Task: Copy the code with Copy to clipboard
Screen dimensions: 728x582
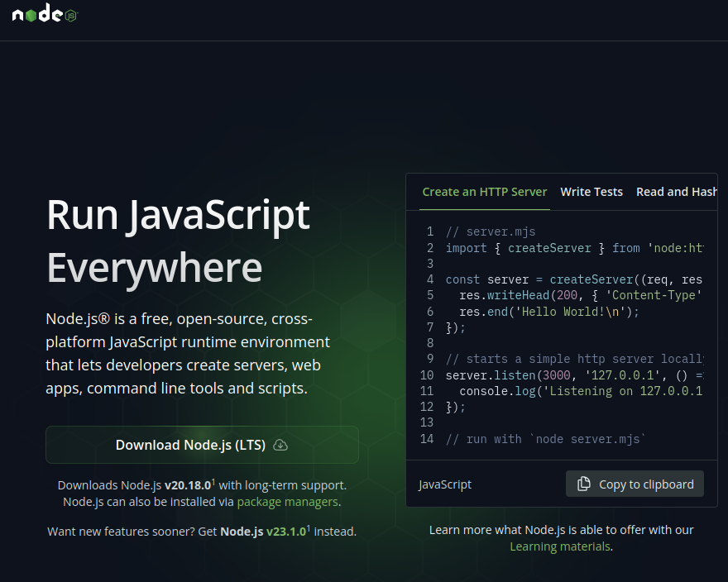Action: tap(635, 484)
